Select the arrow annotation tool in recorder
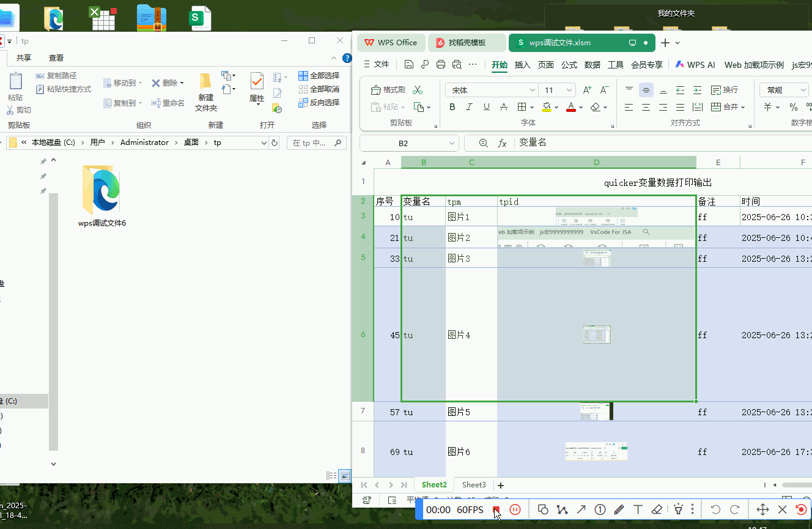The height and width of the screenshot is (529, 812). pos(581,509)
